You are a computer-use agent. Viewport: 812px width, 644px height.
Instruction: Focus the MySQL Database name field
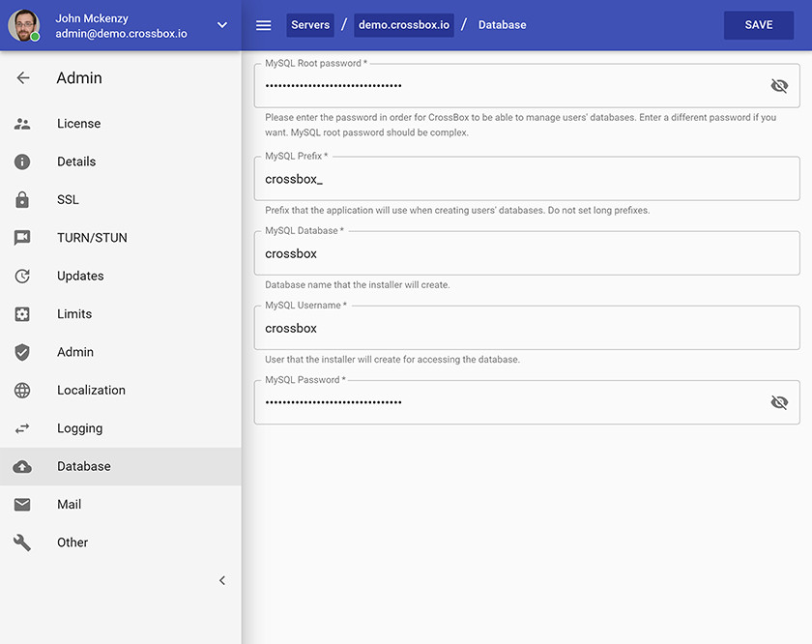click(527, 253)
